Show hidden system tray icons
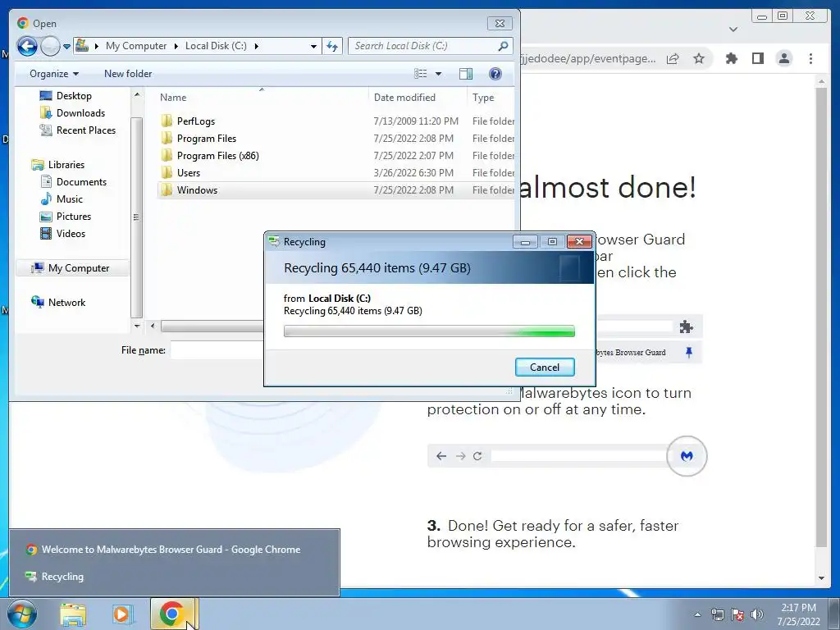Image resolution: width=840 pixels, height=630 pixels. (697, 615)
